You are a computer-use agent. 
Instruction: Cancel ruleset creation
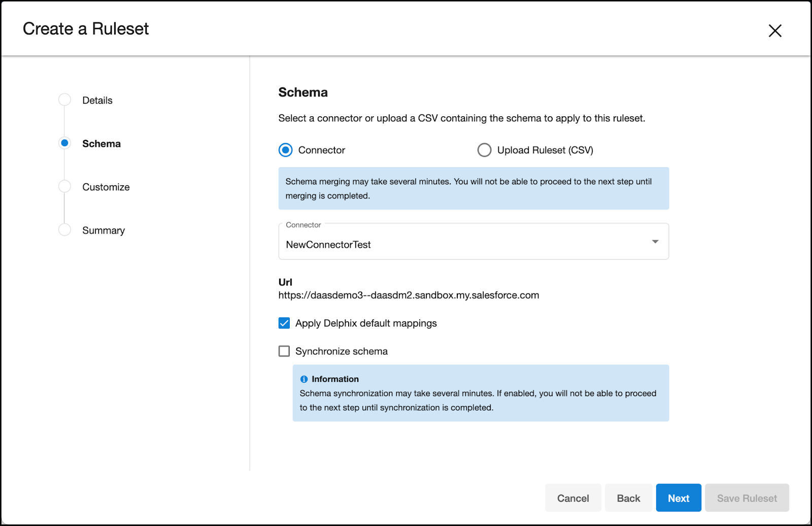(572, 498)
